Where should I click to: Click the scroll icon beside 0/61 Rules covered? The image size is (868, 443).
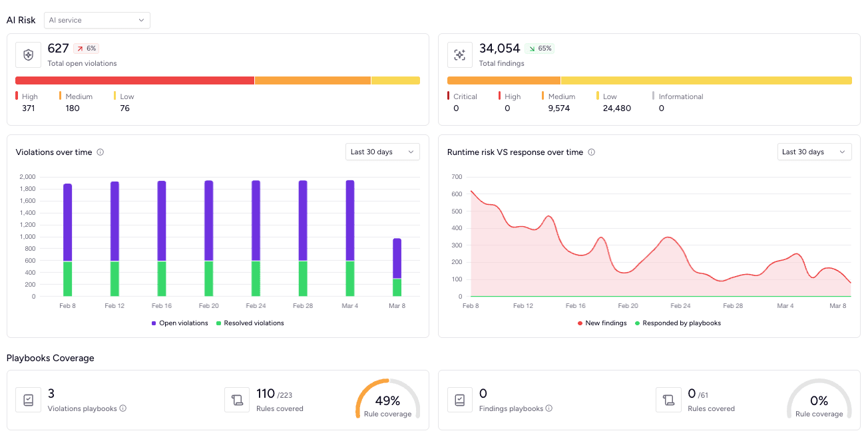[668, 400]
